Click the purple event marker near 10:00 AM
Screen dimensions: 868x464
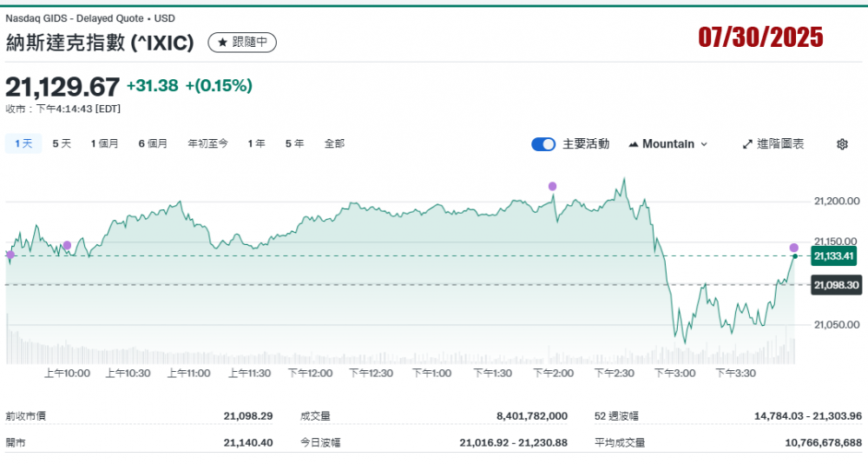point(67,245)
